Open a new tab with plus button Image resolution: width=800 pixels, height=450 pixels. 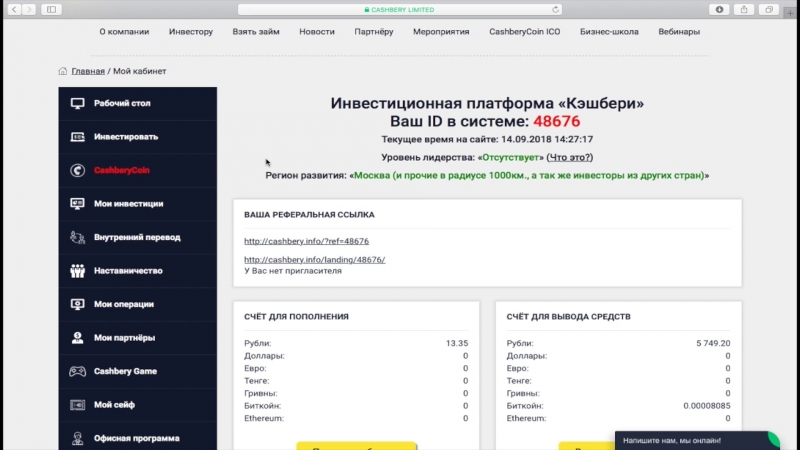[x=790, y=13]
